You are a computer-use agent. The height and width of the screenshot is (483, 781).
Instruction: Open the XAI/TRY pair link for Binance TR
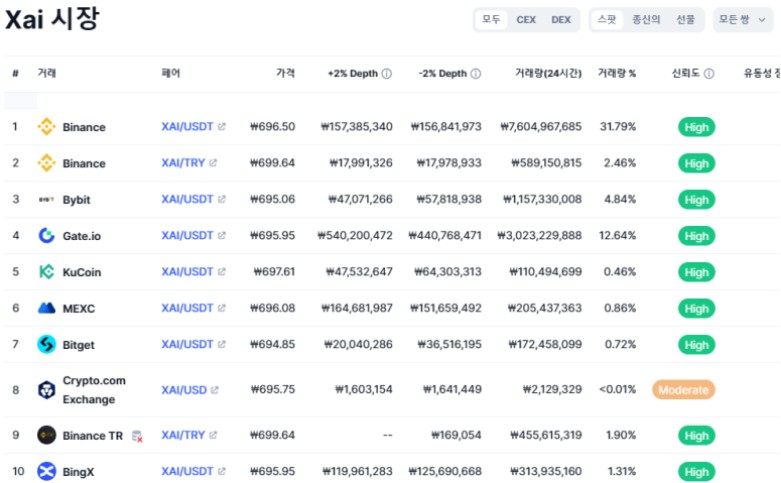pyautogui.click(x=183, y=435)
